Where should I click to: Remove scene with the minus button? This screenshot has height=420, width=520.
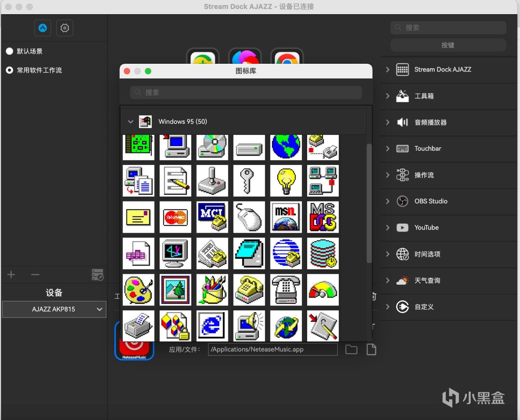(35, 275)
